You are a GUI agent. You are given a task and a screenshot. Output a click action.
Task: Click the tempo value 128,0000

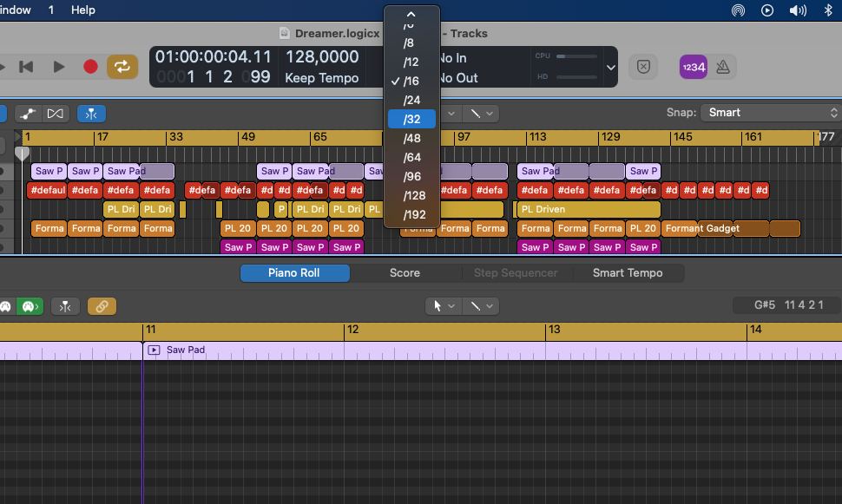click(x=322, y=57)
